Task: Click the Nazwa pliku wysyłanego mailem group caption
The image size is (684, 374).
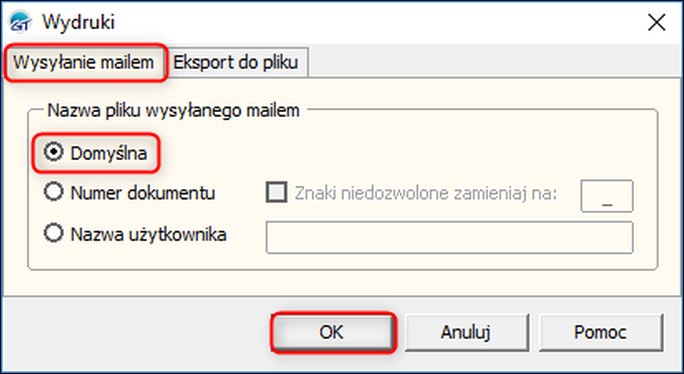Action: [x=174, y=110]
